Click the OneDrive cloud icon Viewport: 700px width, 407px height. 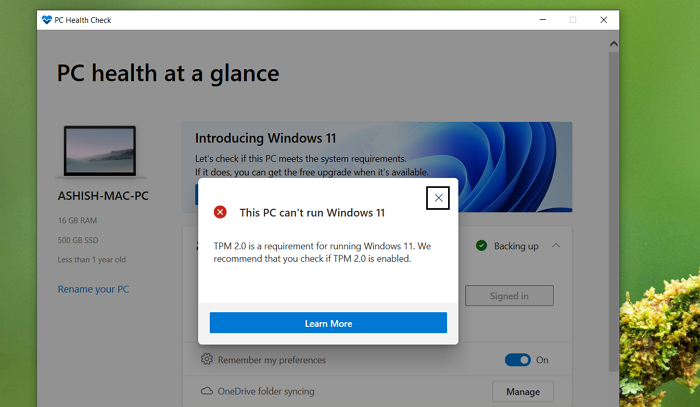tap(207, 391)
